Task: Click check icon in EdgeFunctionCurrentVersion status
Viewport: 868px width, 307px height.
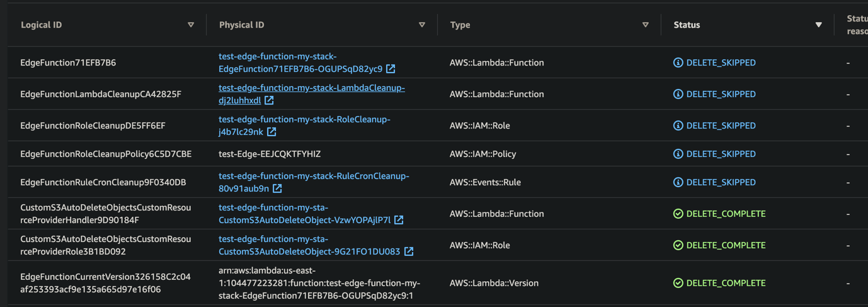Action: pyautogui.click(x=678, y=283)
